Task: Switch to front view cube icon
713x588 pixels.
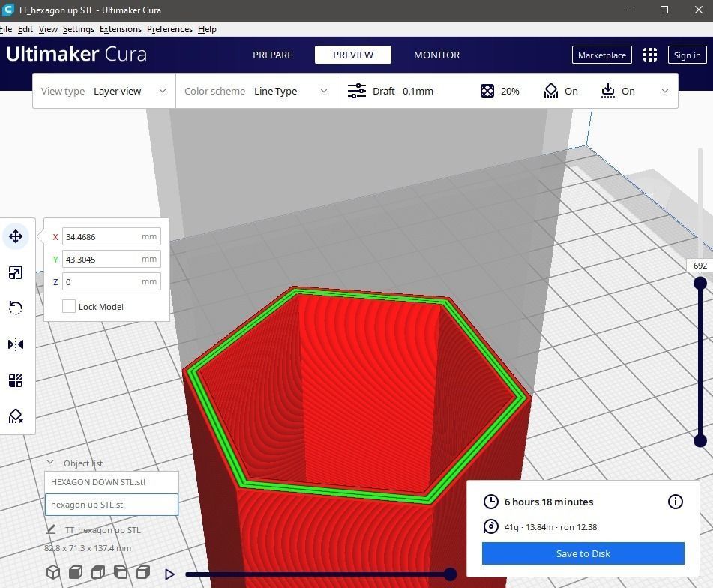Action: pyautogui.click(x=76, y=572)
